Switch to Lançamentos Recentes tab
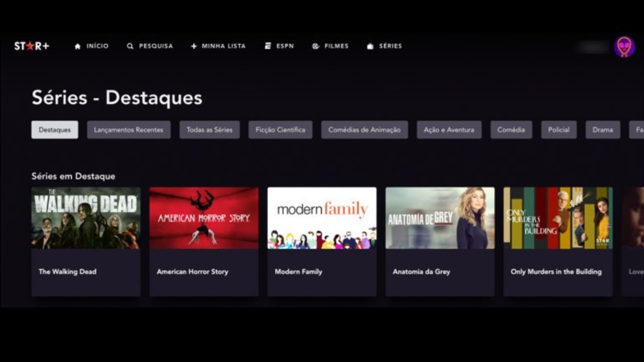This screenshot has height=362, width=644. tap(128, 130)
